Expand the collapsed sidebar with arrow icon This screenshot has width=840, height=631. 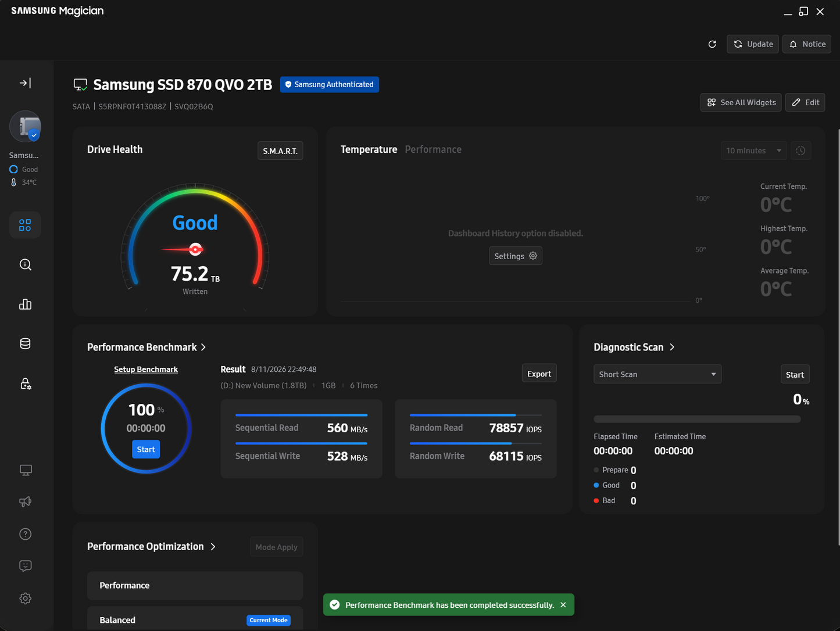click(25, 83)
